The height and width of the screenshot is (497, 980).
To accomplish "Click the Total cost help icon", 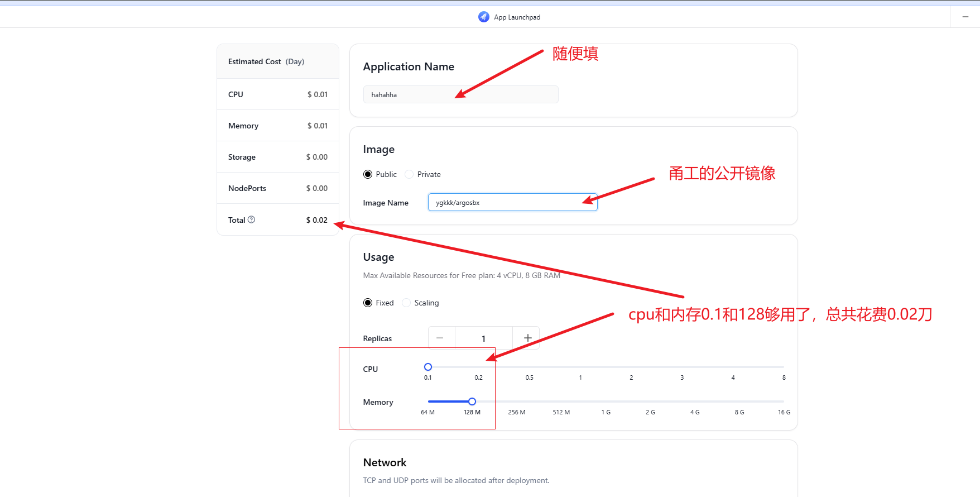I will pos(251,219).
